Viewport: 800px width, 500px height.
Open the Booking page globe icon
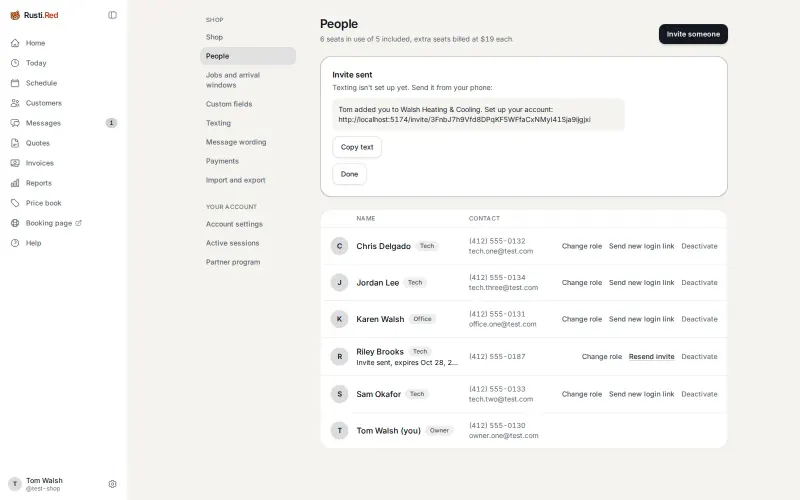tap(15, 223)
